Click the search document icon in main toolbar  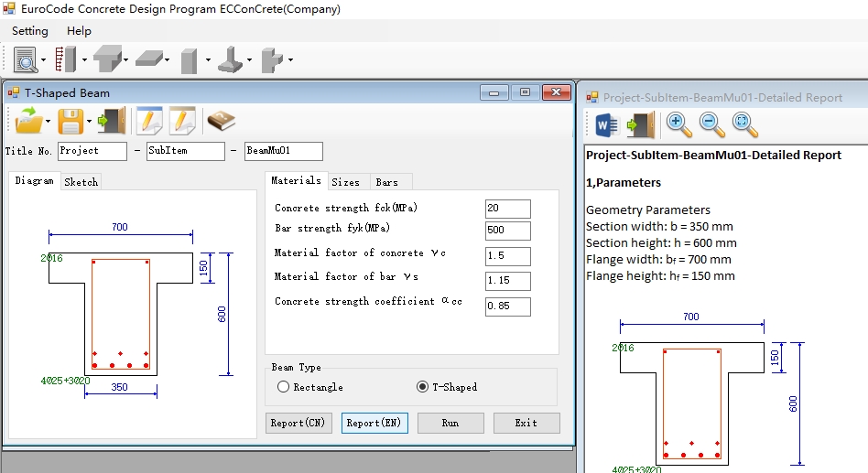(26, 59)
